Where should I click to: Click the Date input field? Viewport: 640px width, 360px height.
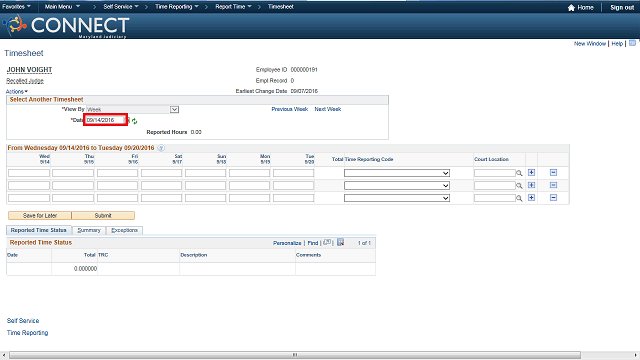point(105,120)
